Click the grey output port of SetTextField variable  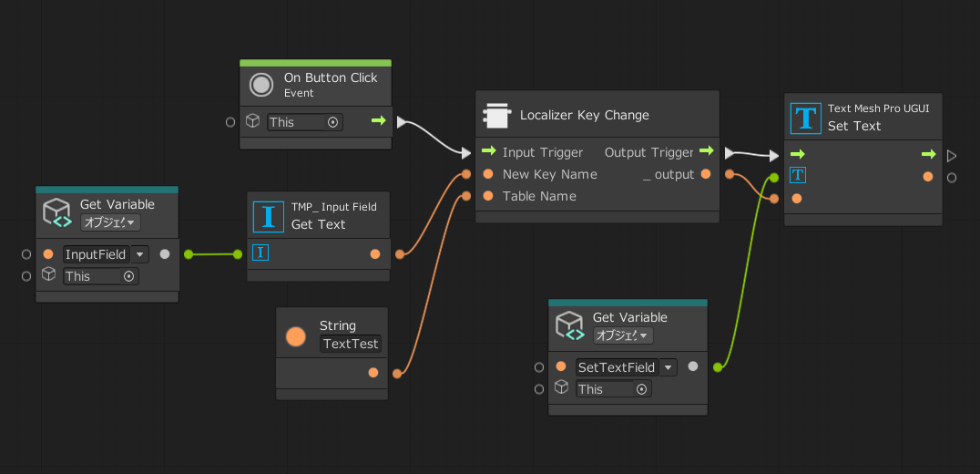[x=692, y=366]
